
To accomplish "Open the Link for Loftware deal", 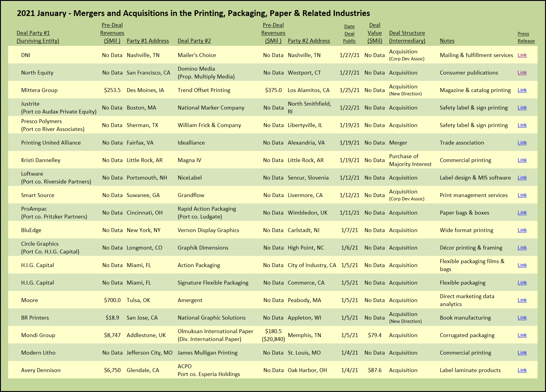I will (522, 178).
